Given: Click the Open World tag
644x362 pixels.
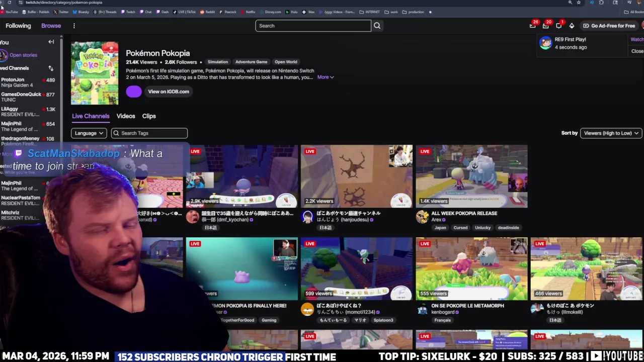Looking at the screenshot, I should click(x=286, y=62).
